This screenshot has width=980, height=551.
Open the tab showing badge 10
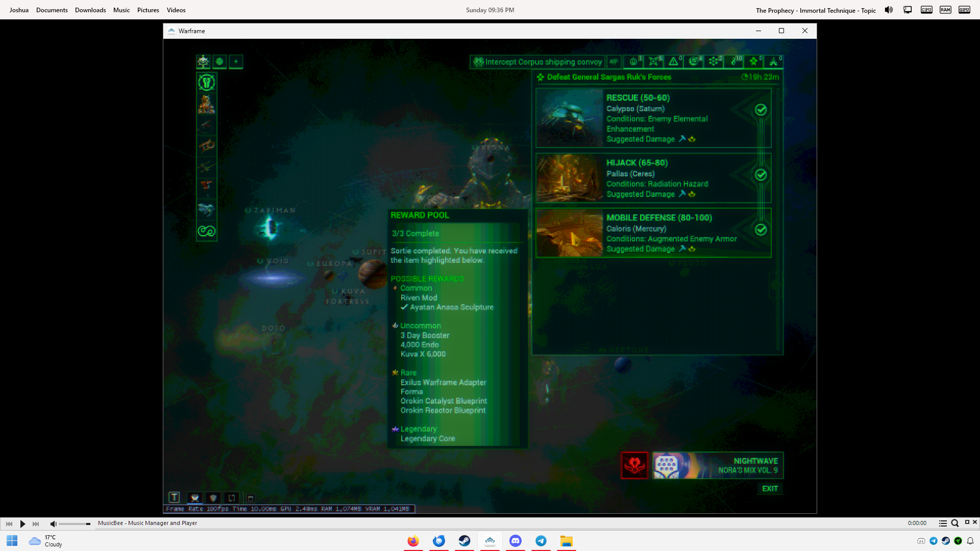[x=734, y=62]
